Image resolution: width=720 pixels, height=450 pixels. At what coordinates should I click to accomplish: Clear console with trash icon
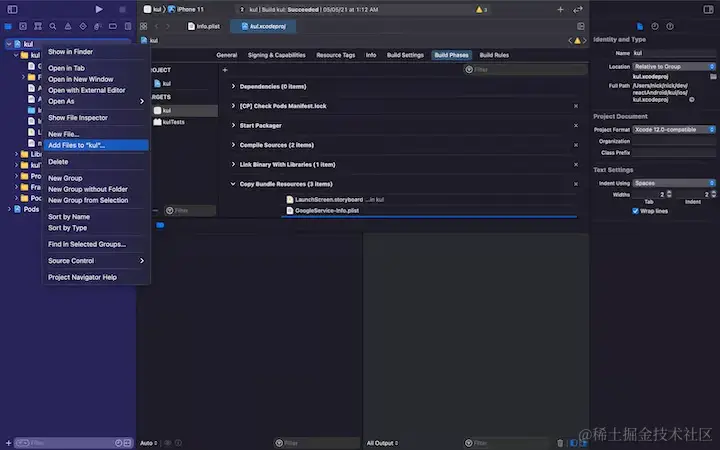pos(560,443)
